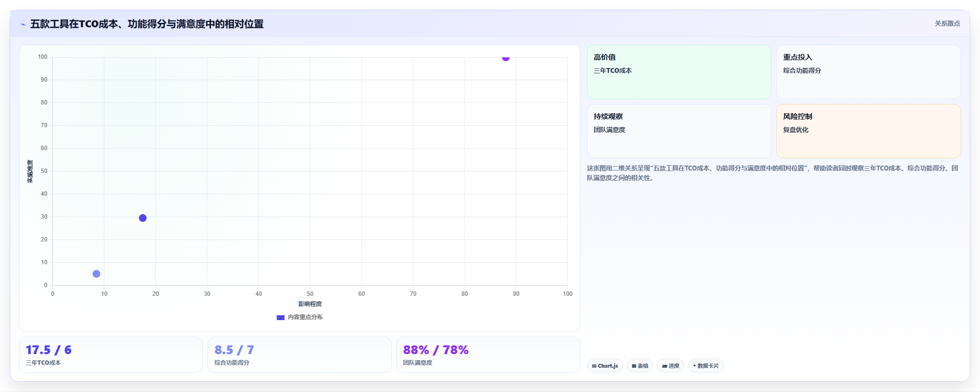This screenshot has height=392, width=980.
Task: Click the chart title 五款工具在TCO成本 heading
Action: click(x=147, y=24)
